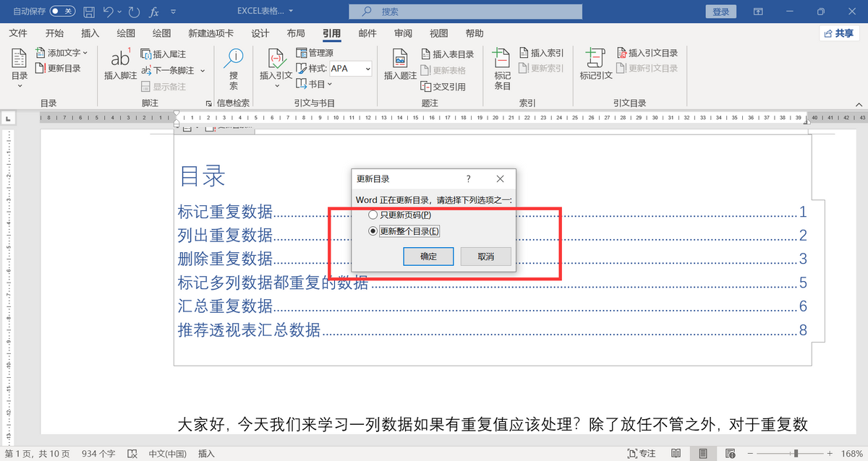Adjust the zoom slider in status bar

pyautogui.click(x=796, y=453)
